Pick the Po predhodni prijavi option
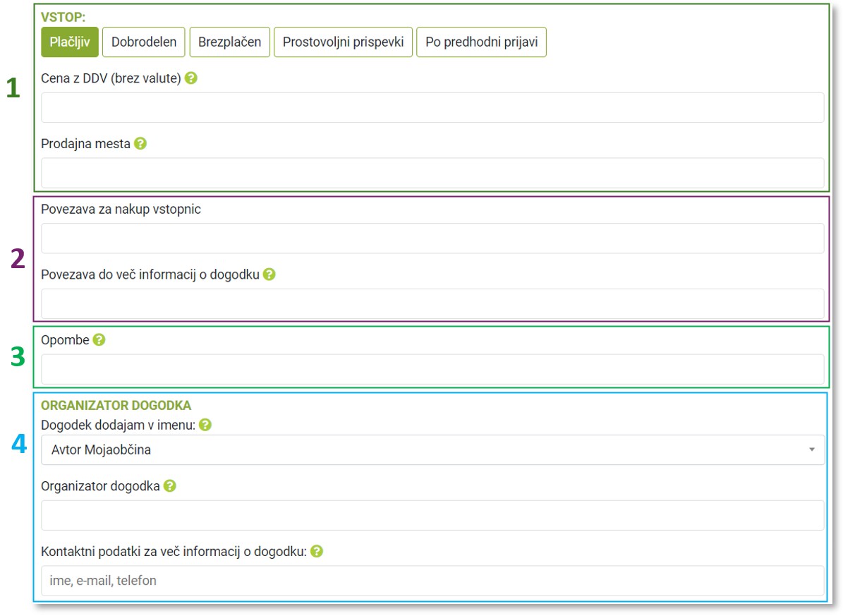 (x=481, y=42)
